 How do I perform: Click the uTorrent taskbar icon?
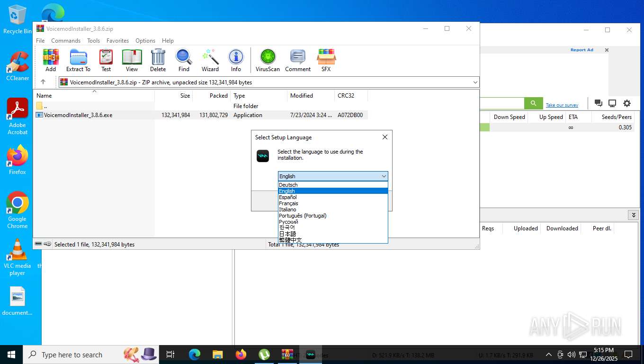pyautogui.click(x=264, y=354)
